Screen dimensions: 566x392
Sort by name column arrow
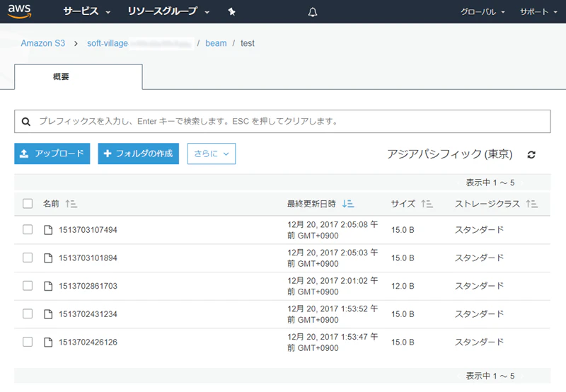[x=71, y=204]
